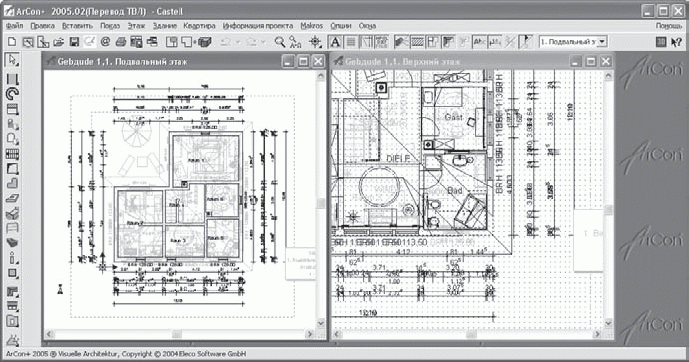Pick the stairs tool in left toolbar

[12, 154]
